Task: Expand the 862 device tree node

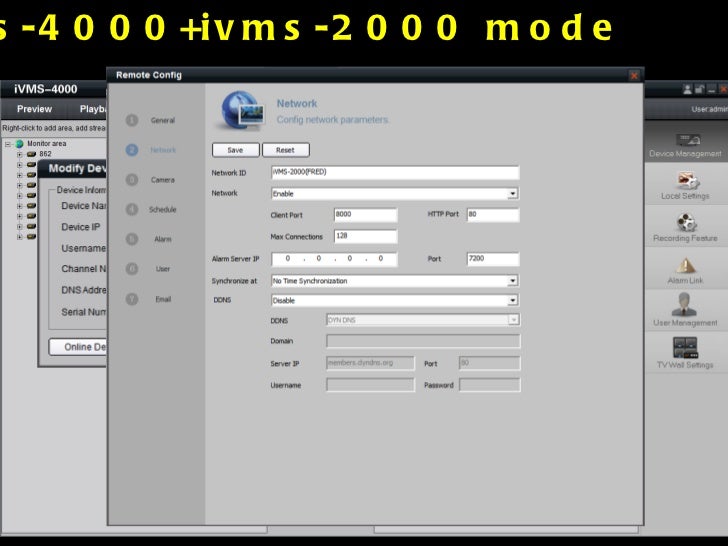Action: pyautogui.click(x=20, y=154)
